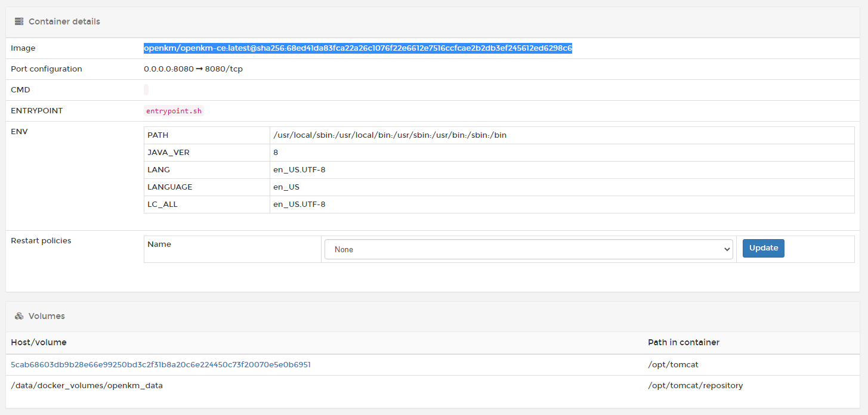Click the Container details server icon
This screenshot has height=415, width=868.
point(19,21)
